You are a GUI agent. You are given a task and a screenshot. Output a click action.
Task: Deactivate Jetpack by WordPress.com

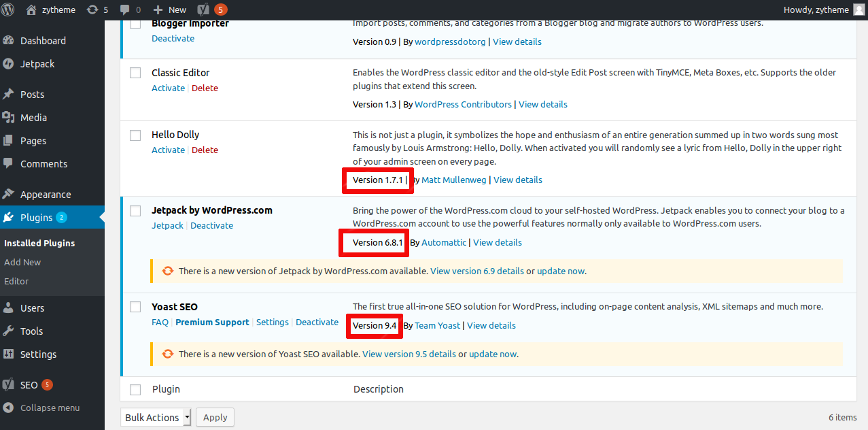pos(211,226)
